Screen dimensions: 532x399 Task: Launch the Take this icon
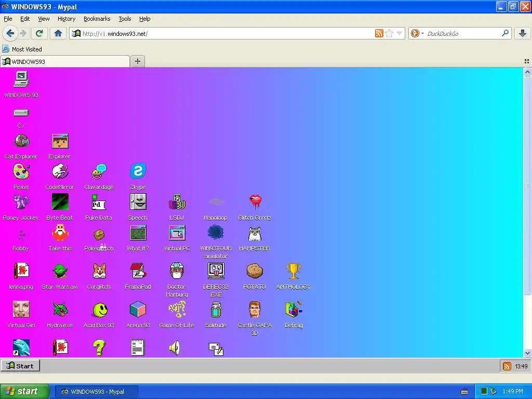60,238
